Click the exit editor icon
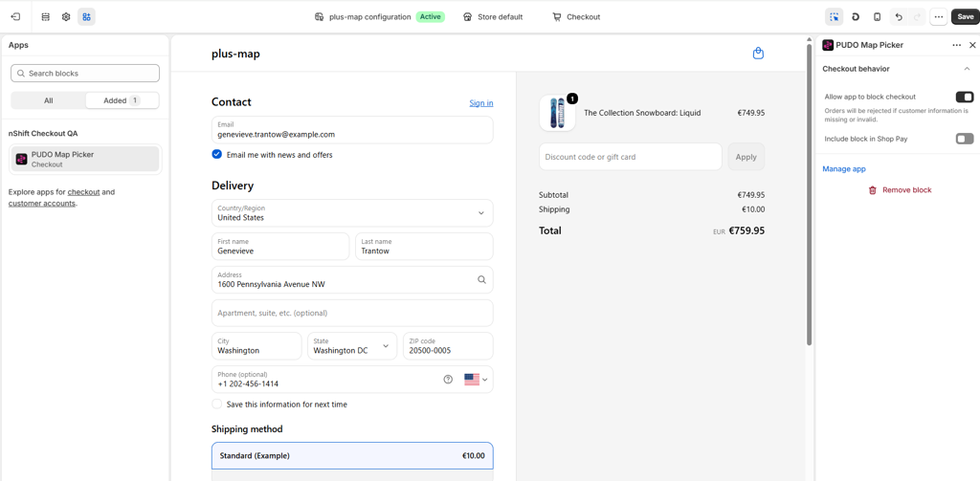The image size is (980, 481). coord(15,17)
